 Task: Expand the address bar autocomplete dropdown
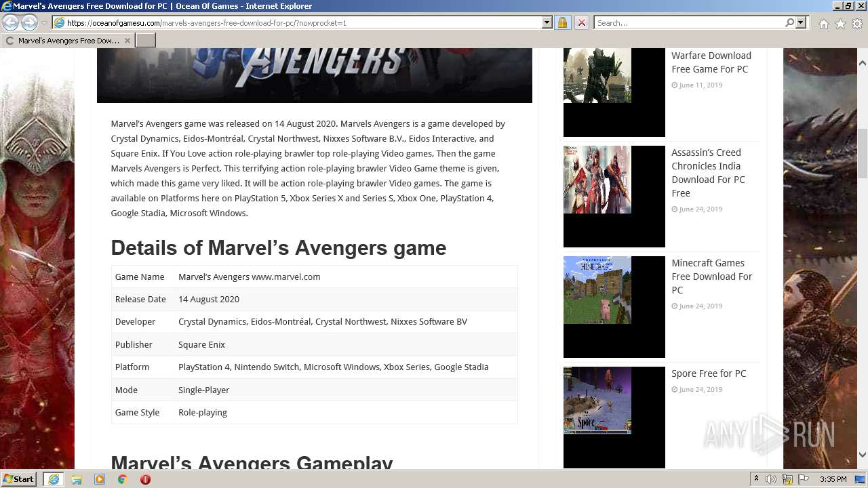tap(547, 23)
